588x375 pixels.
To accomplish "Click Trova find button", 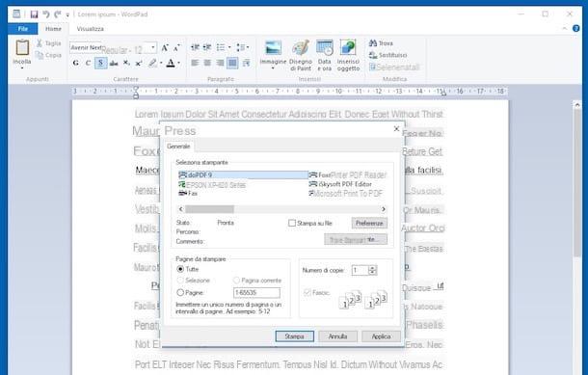I will click(381, 43).
